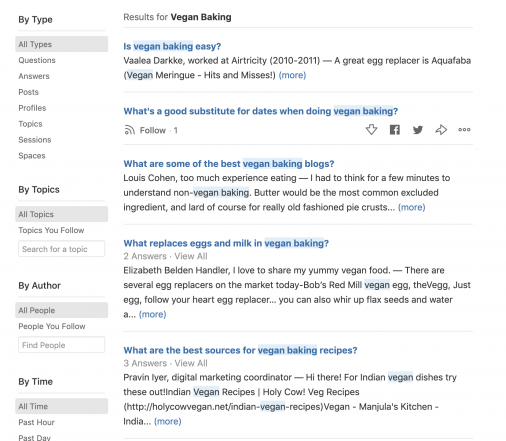Screen dimensions: 506x441
Task: Expand (more) on Elizabeth Belden Handler's answer
Action: (153, 314)
